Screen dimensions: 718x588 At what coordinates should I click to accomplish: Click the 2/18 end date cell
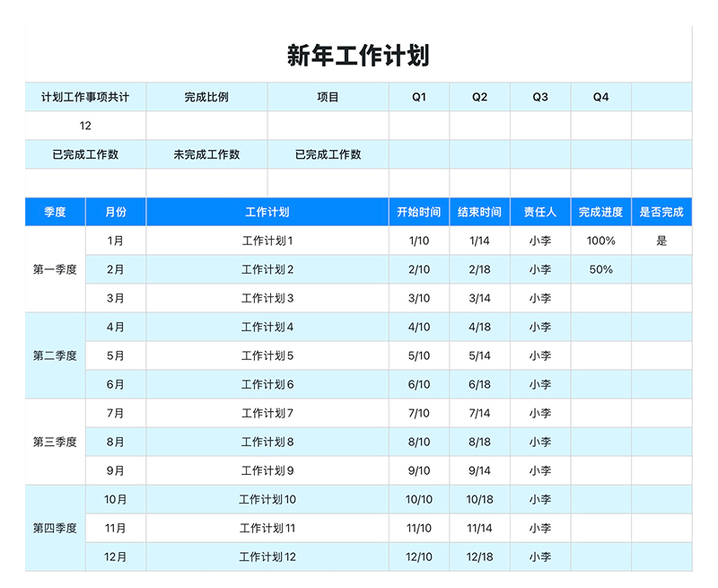click(479, 269)
